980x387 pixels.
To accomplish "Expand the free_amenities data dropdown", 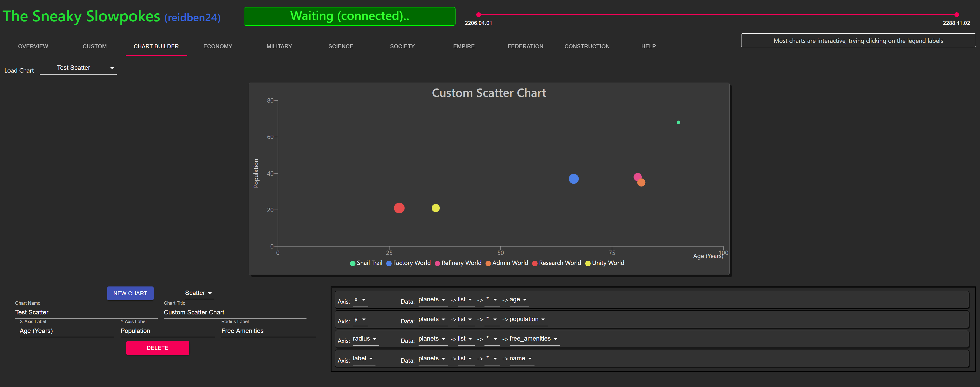I will point(533,339).
